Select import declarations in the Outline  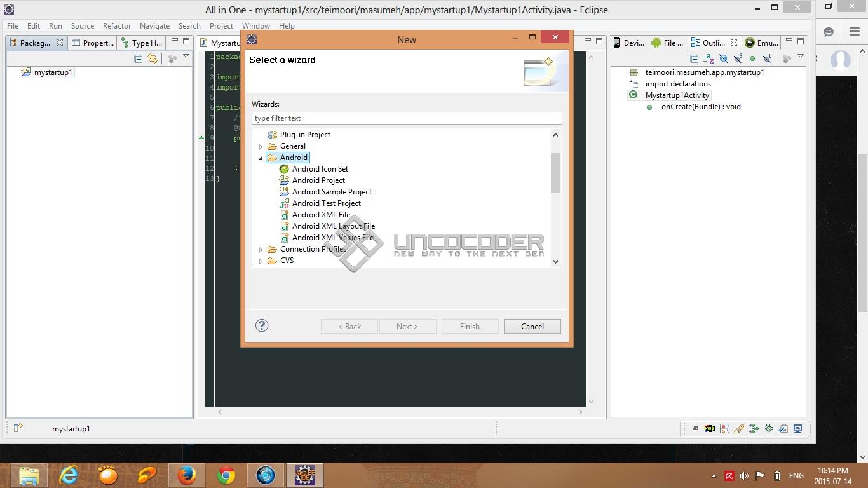coord(670,84)
